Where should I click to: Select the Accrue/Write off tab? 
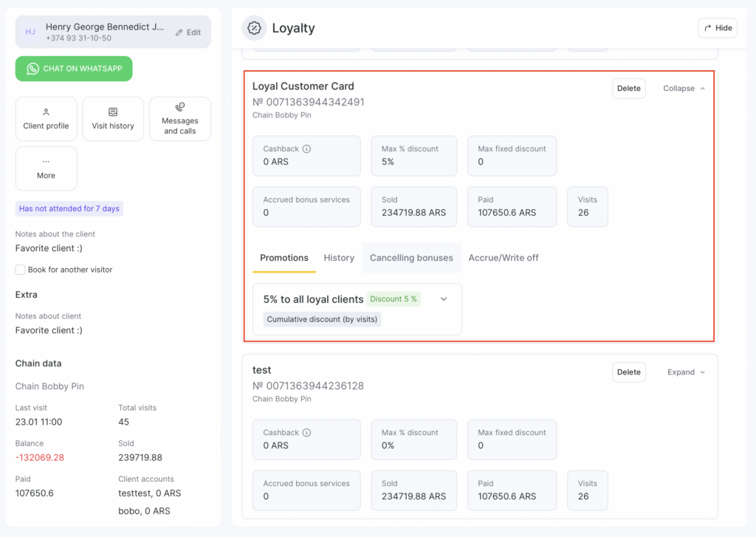coord(504,258)
